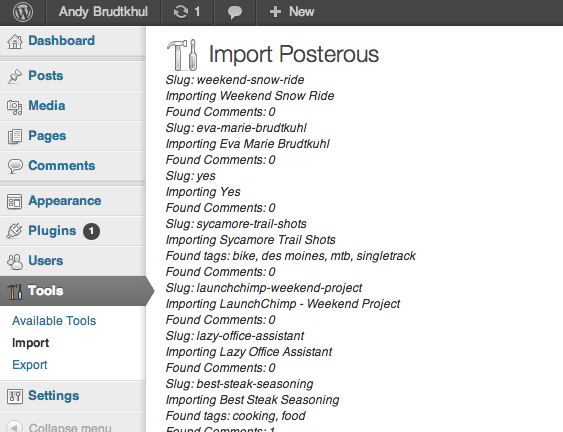Select the Import submenu link
Image resolution: width=563 pixels, height=432 pixels.
tap(31, 343)
